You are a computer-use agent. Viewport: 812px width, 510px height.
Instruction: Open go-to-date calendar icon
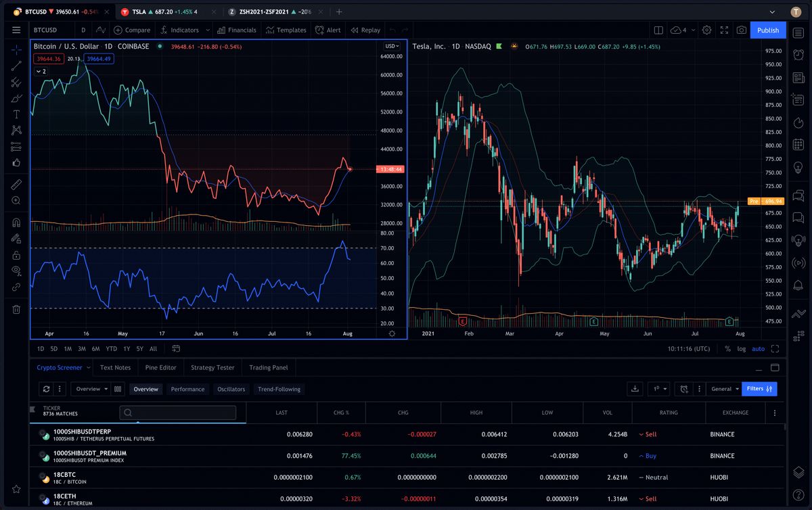[x=176, y=349]
